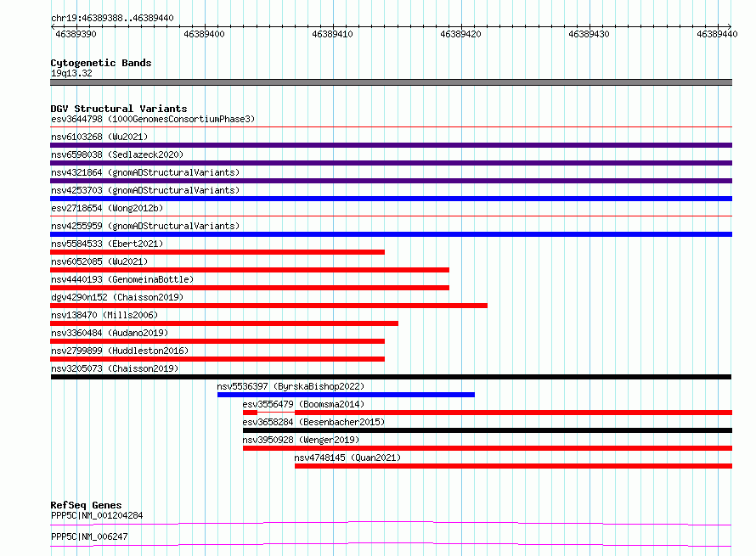
Task: Open variant nsv6598038 (Sedlazeck2020)
Action: coord(117,154)
